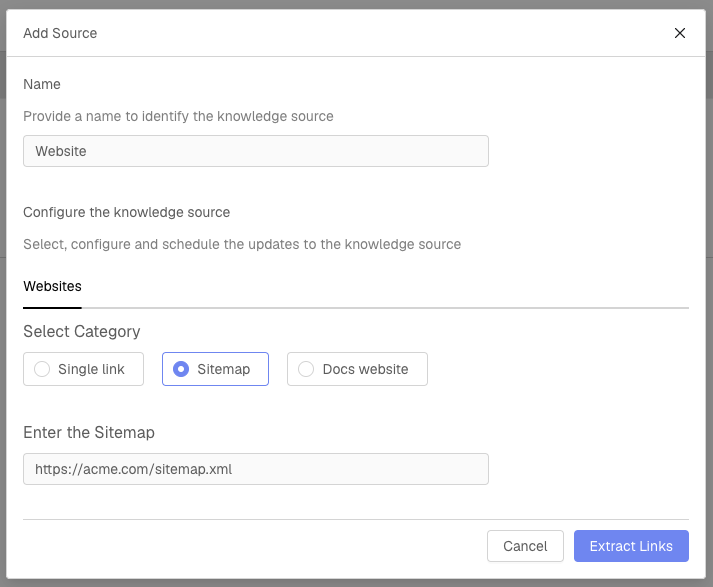Click the 'Select Category' heading

(81, 331)
